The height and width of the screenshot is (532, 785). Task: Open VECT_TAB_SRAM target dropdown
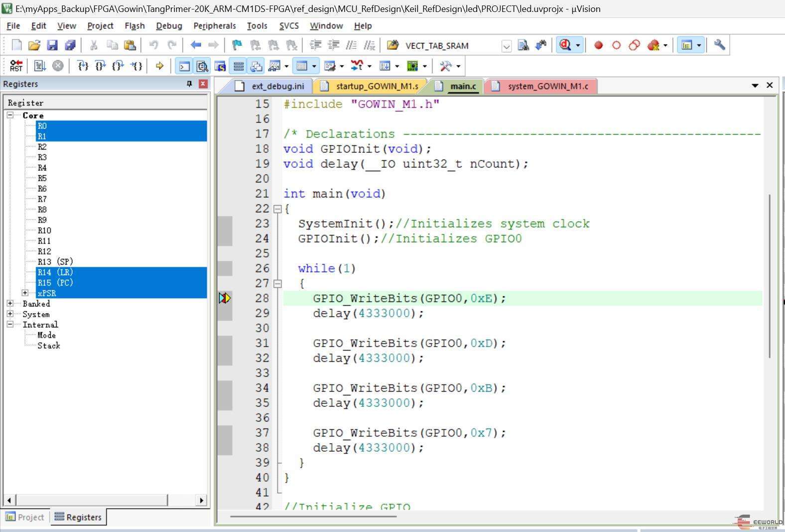pos(506,46)
